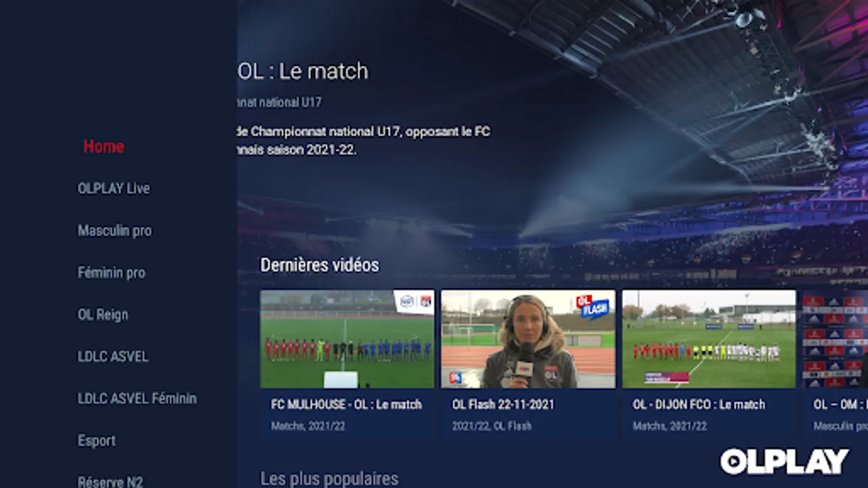Image resolution: width=868 pixels, height=488 pixels.
Task: Open the Esport category
Action: 97,440
